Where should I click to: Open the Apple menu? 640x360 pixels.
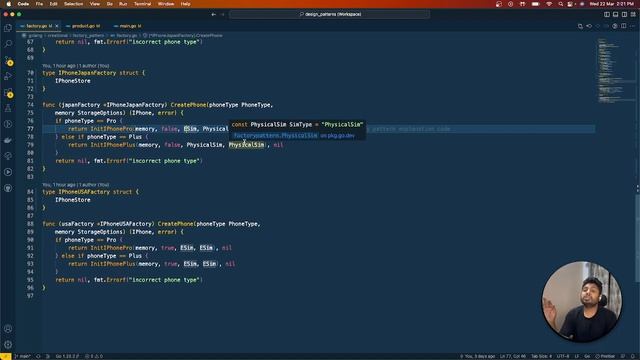pyautogui.click(x=8, y=4)
